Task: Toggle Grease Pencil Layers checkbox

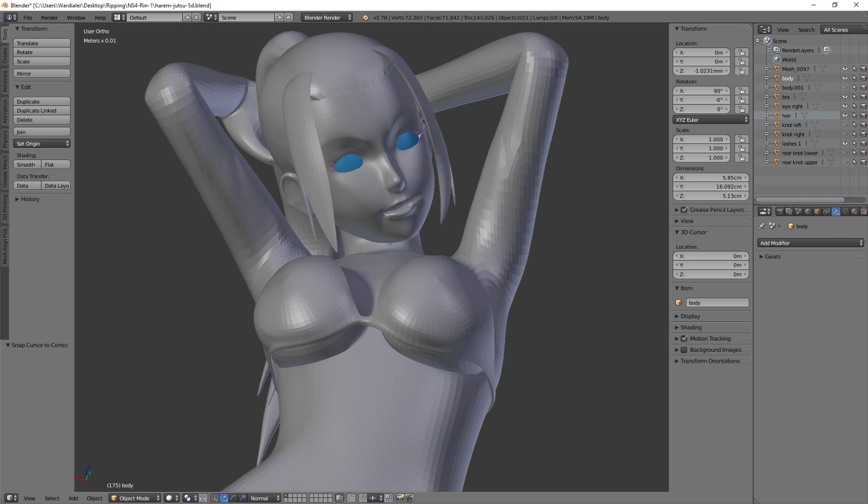Action: (x=684, y=209)
